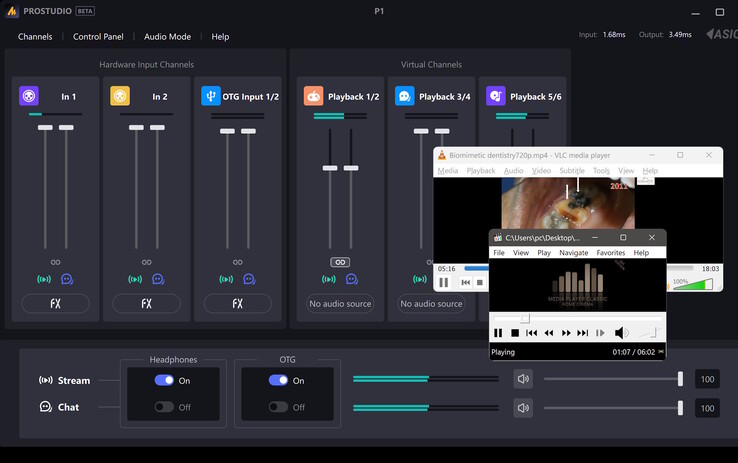Open the Tools menu in VLC

(601, 171)
